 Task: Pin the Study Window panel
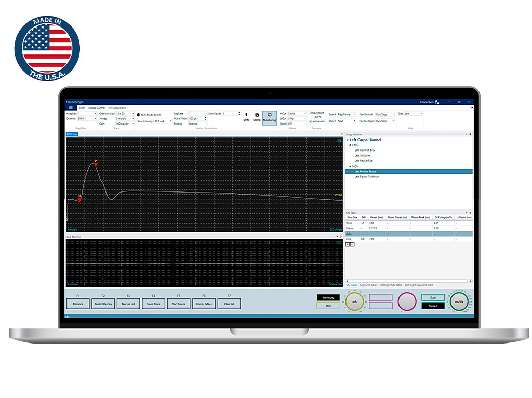(x=470, y=134)
